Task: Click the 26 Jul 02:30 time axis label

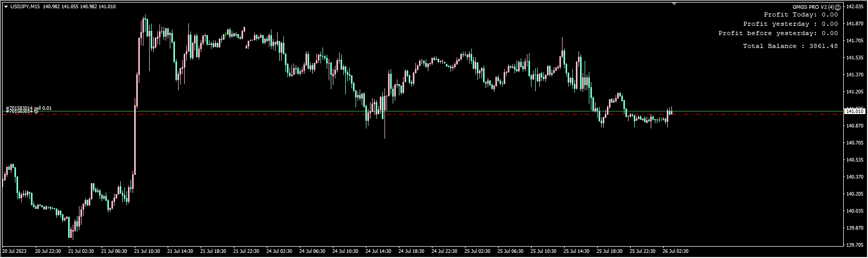Action: click(x=676, y=251)
